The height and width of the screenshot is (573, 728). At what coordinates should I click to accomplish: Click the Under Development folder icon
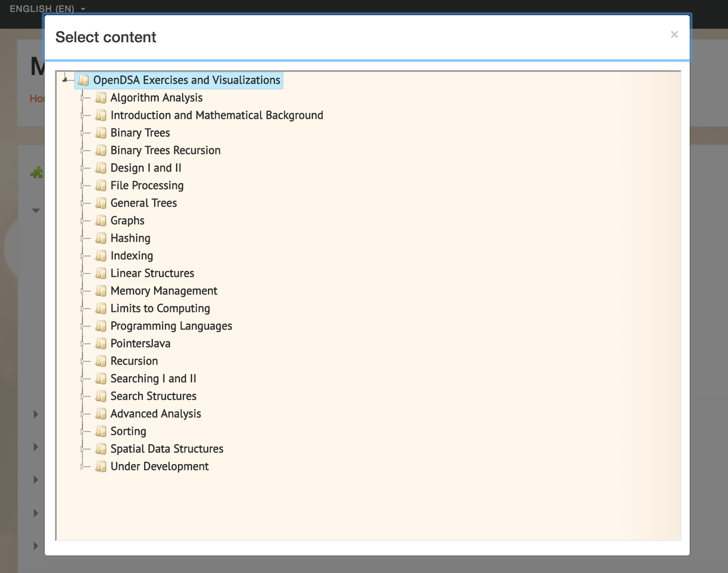coord(101,466)
